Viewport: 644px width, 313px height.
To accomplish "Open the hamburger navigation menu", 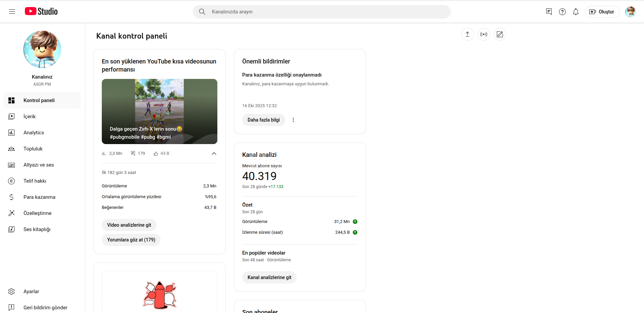I will [12, 12].
